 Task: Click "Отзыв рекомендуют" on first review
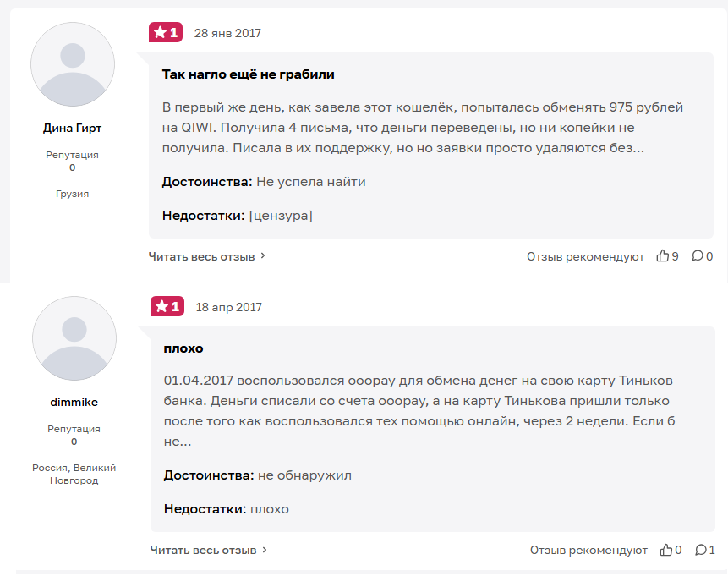585,256
